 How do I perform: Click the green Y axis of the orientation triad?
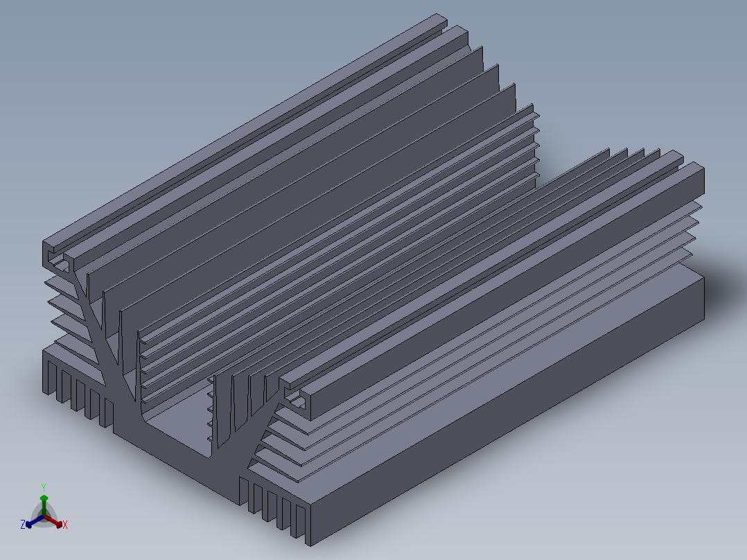coord(44,505)
